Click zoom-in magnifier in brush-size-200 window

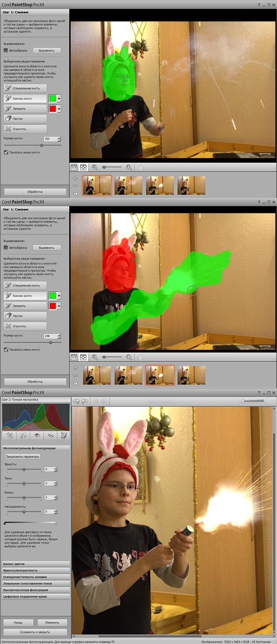(129, 167)
